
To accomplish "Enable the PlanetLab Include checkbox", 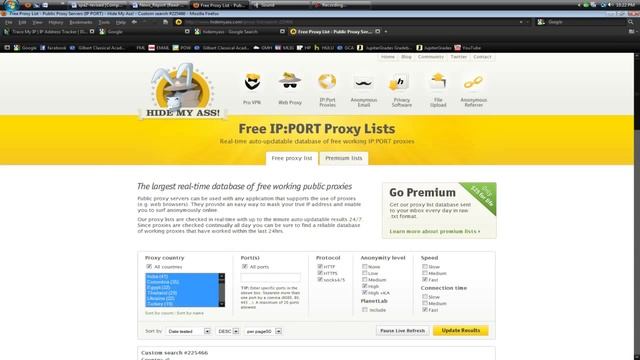I will tap(364, 310).
